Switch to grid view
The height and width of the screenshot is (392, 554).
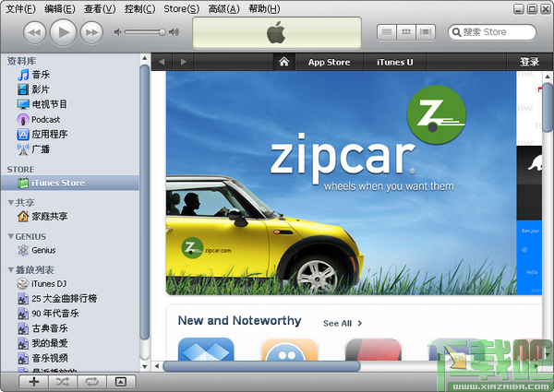click(x=406, y=32)
